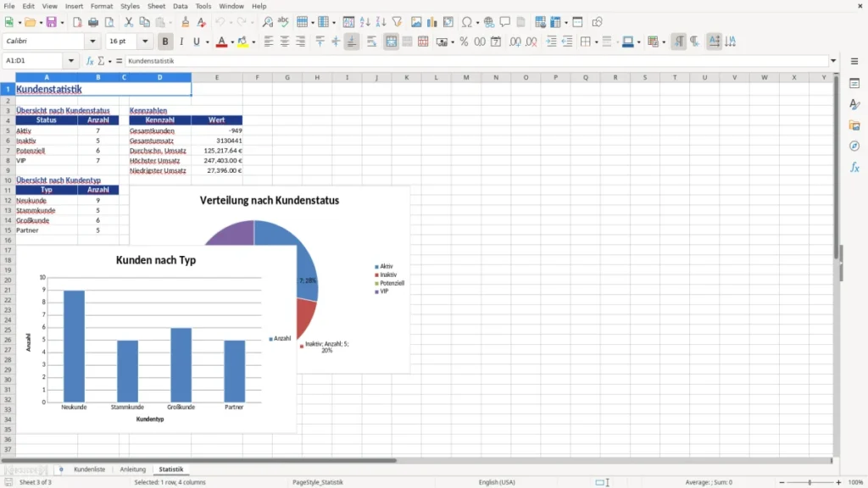Open the Font Size dropdown

point(145,41)
